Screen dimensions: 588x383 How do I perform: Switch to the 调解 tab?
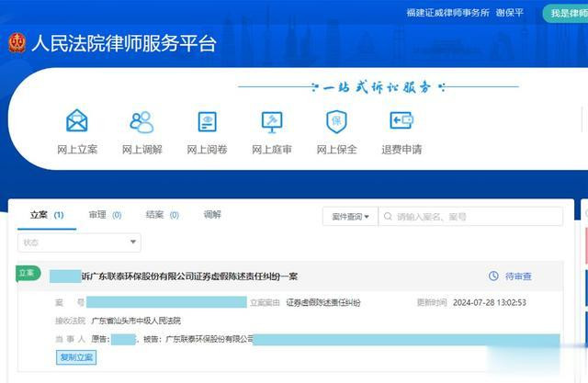tap(212, 214)
